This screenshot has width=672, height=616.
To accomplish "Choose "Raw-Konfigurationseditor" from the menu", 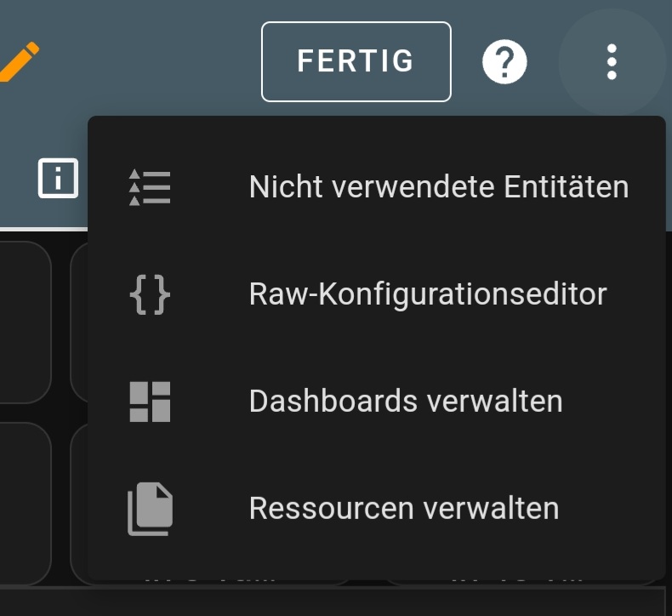I will click(427, 294).
